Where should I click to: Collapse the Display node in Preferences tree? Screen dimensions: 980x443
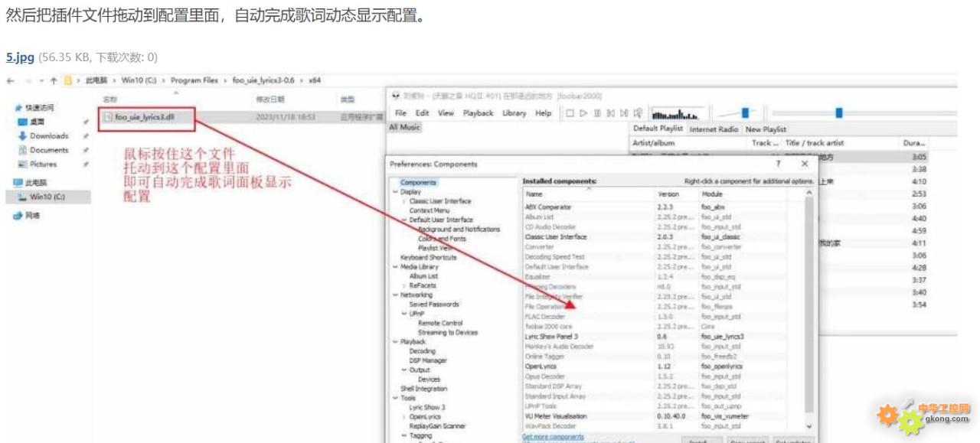coord(395,192)
